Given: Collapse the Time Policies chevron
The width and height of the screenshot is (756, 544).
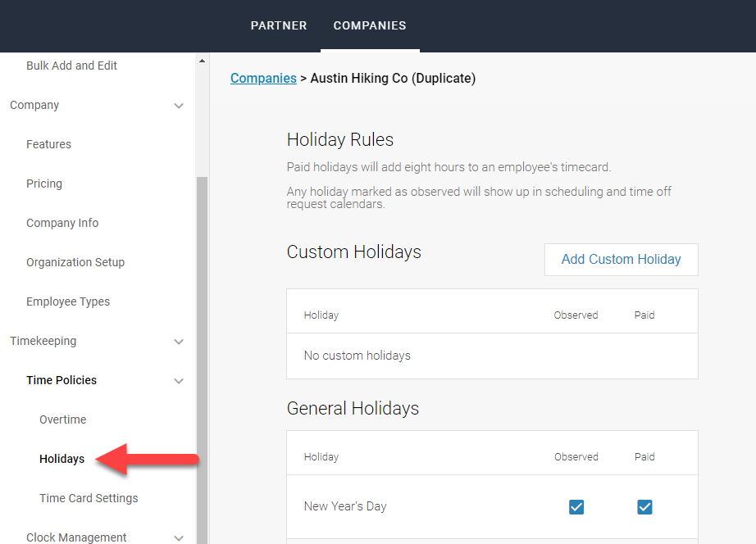Looking at the screenshot, I should pyautogui.click(x=179, y=381).
